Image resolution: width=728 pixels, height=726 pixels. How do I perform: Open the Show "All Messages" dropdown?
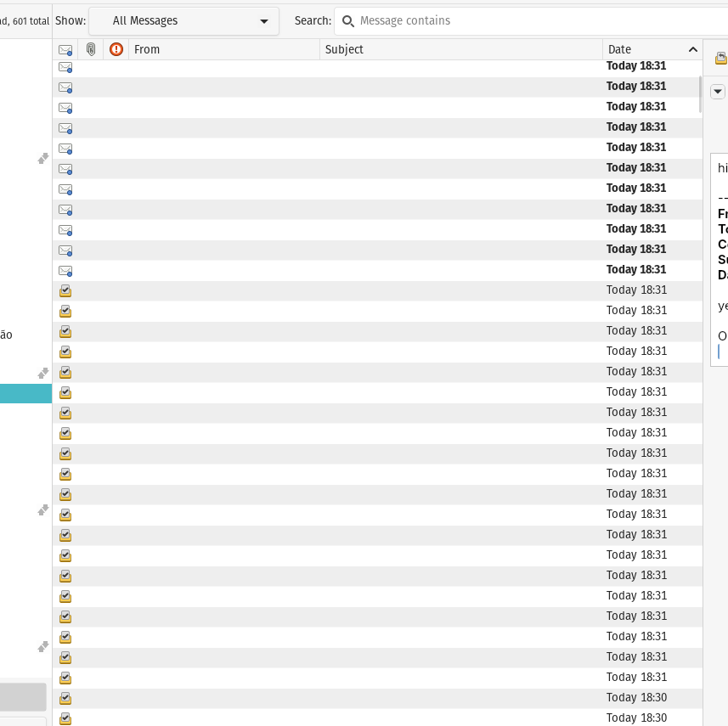(x=183, y=20)
